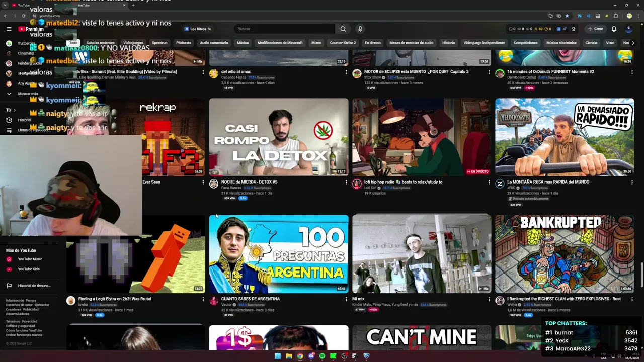This screenshot has width=644, height=362.
Task: Open BANKRUPTED Rust video thumbnail
Action: (565, 254)
